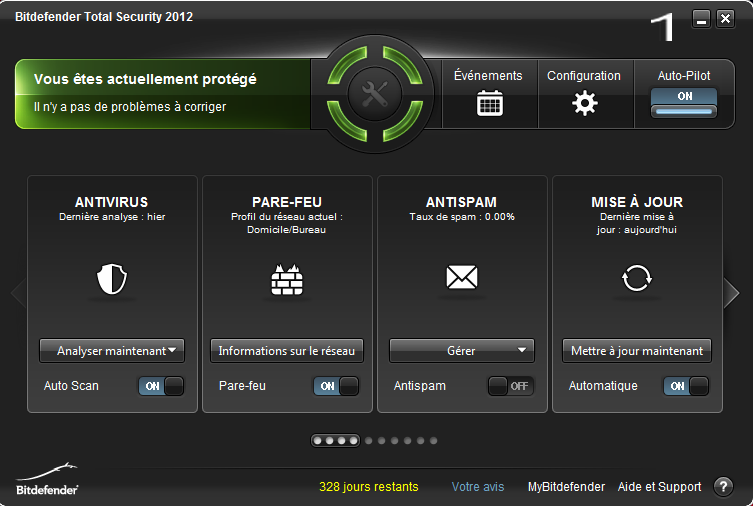Click the wrench tools icon in green ring
Image resolution: width=753 pixels, height=506 pixels.
[375, 94]
